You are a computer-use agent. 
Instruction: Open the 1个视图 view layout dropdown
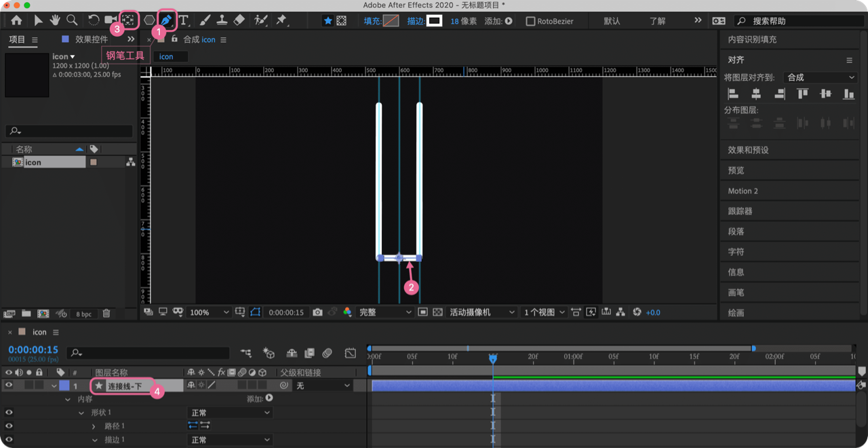[x=545, y=312]
